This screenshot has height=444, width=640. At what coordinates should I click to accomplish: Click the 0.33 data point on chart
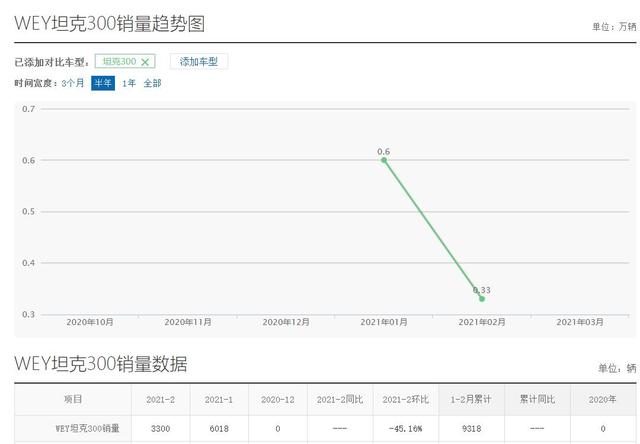(482, 299)
